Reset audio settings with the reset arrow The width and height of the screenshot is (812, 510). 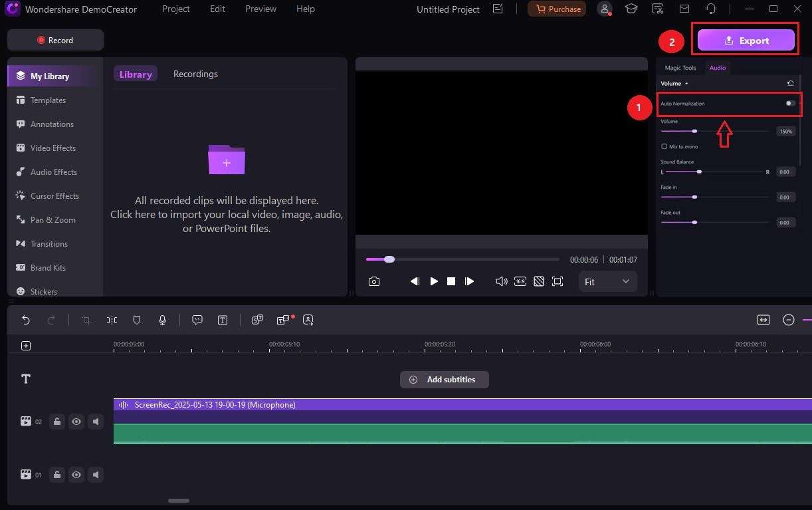click(790, 83)
